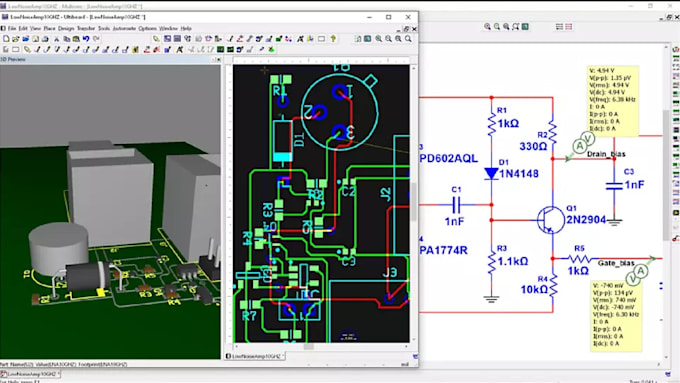
Task: Open the Edit menu in Ultiboard
Action: point(23,28)
